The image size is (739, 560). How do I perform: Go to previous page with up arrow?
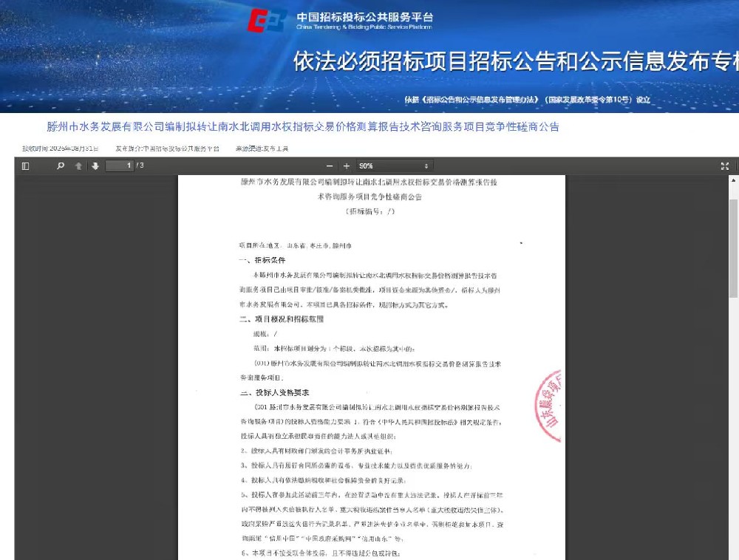[x=79, y=165]
